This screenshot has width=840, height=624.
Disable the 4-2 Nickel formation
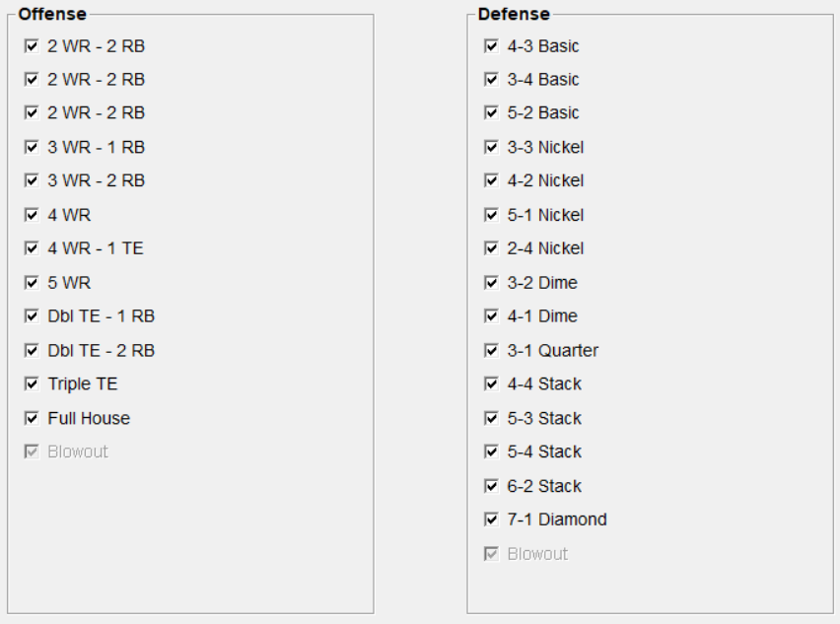(491, 180)
